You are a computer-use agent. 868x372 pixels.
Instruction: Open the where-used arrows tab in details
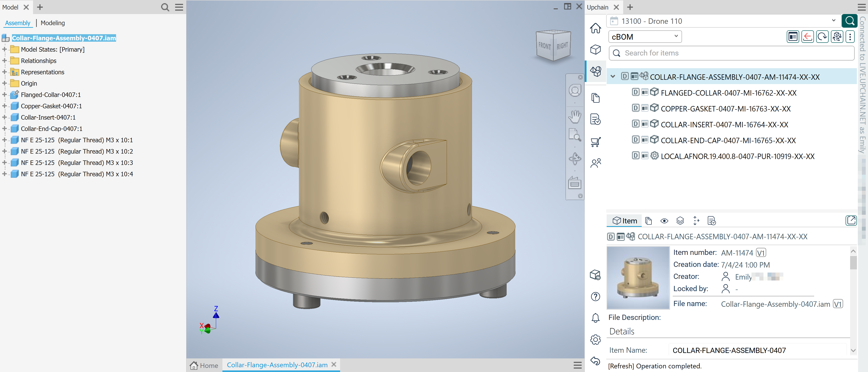pyautogui.click(x=696, y=221)
